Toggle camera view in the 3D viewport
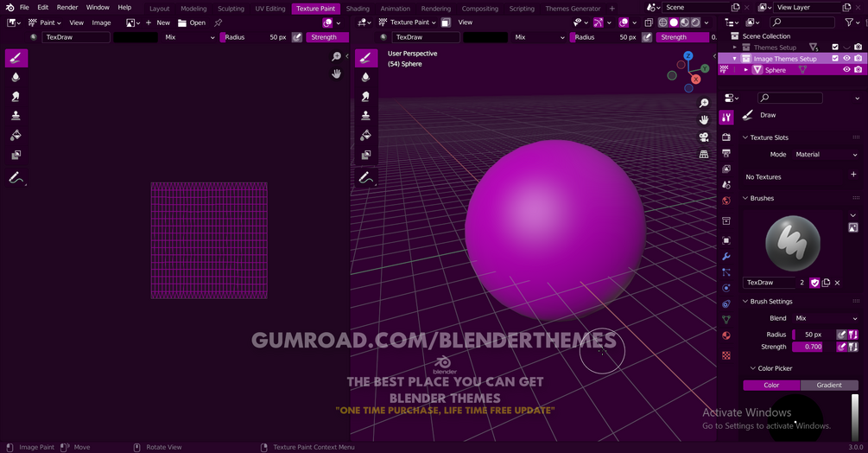 704,137
